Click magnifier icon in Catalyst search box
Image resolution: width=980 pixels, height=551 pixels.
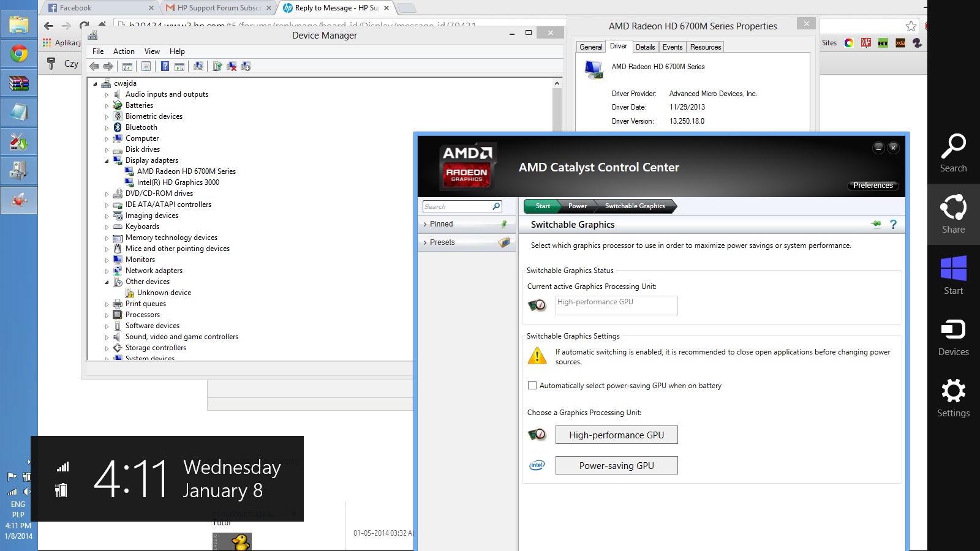496,206
